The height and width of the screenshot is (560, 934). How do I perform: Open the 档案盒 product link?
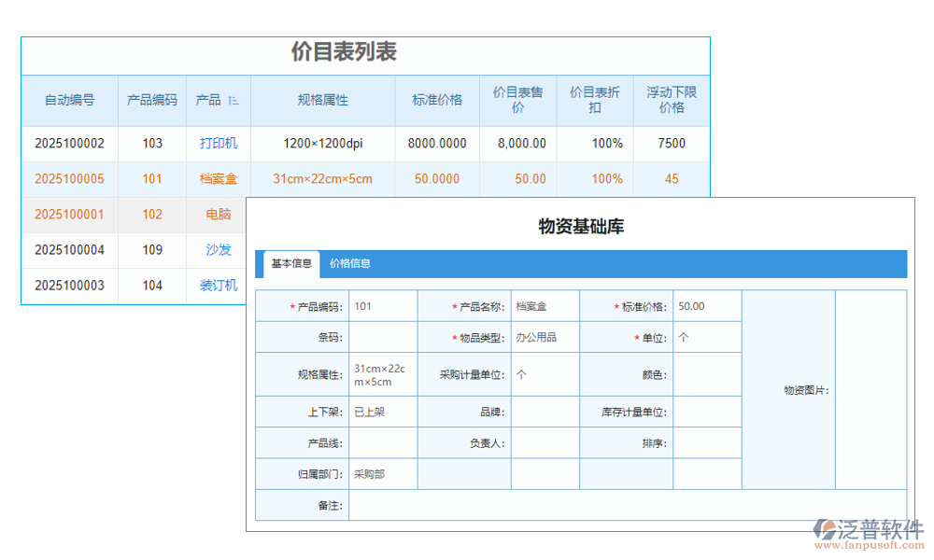218,179
